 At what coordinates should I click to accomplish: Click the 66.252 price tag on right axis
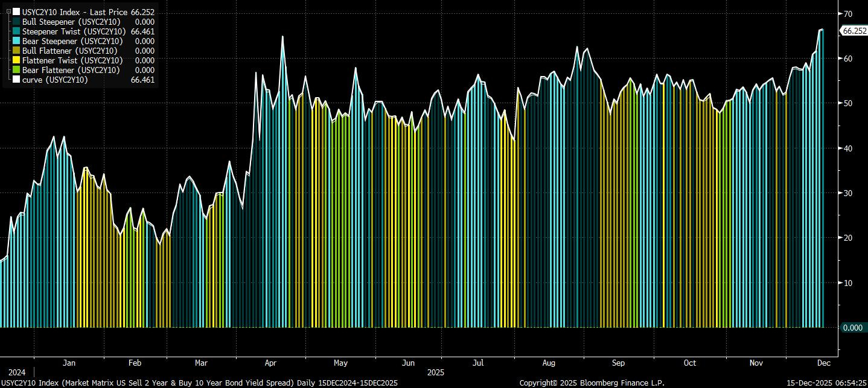(854, 30)
